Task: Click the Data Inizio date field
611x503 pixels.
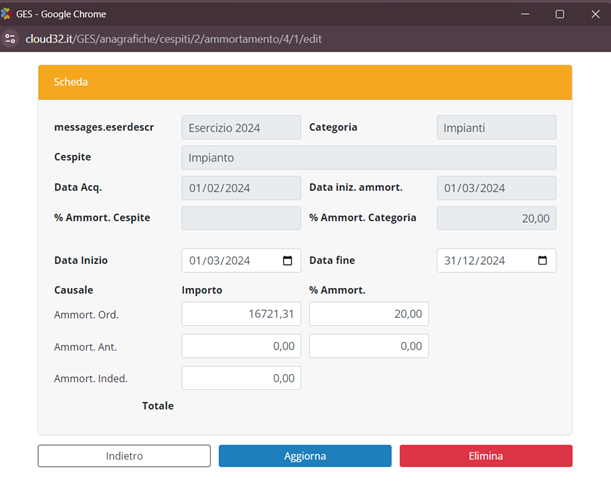Action: [230, 261]
